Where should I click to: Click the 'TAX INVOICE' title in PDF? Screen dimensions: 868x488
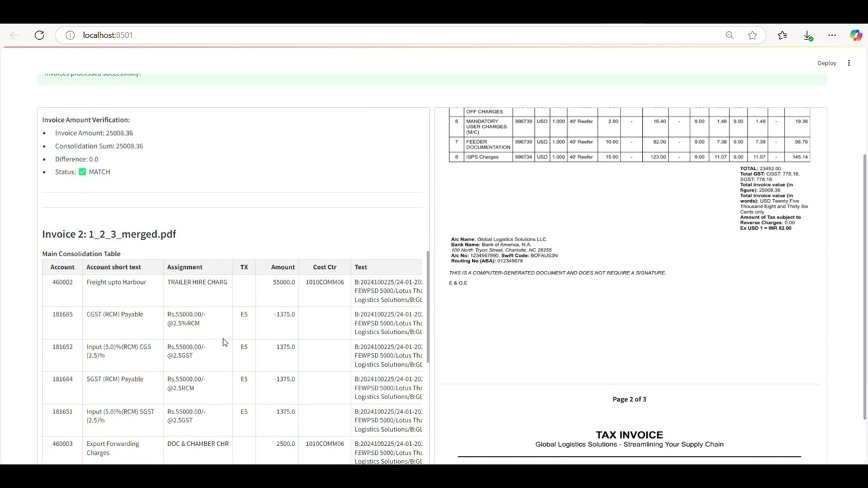pyautogui.click(x=629, y=435)
